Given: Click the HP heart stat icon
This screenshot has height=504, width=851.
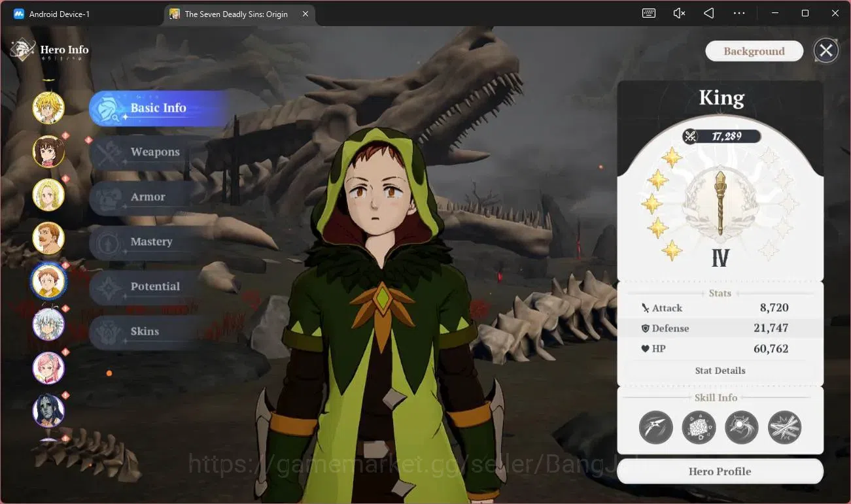Looking at the screenshot, I should [x=646, y=348].
